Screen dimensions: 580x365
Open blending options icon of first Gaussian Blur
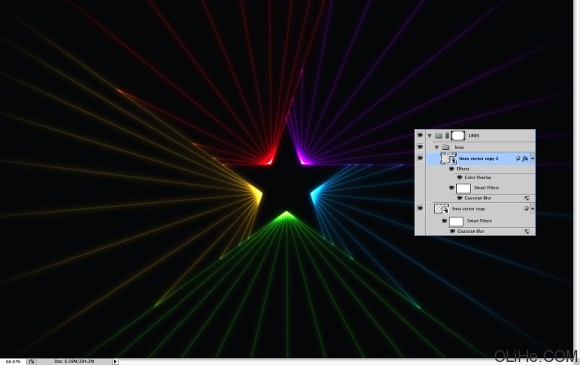tap(527, 198)
